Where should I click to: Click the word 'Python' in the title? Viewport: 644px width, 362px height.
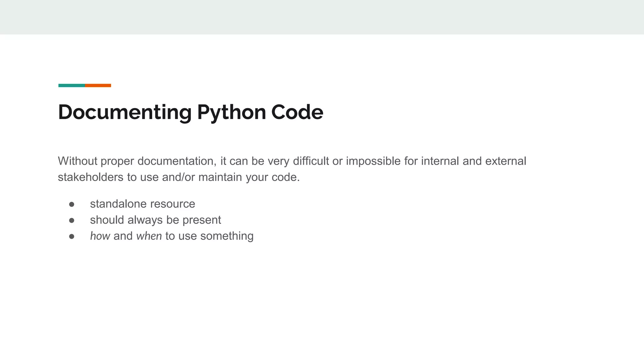231,112
